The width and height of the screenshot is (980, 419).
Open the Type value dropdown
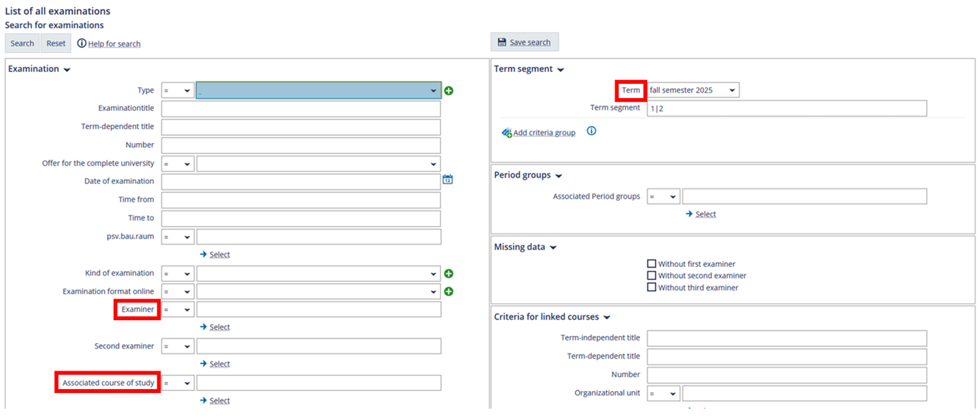pyautogui.click(x=318, y=91)
